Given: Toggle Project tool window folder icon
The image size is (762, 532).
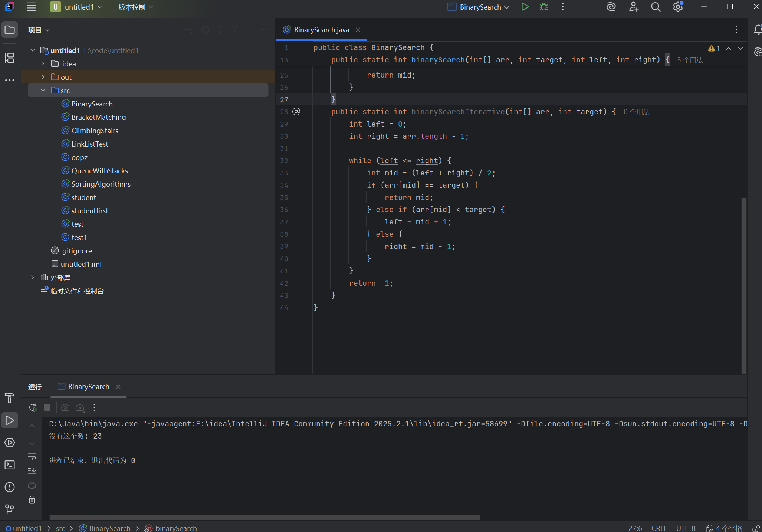Looking at the screenshot, I should pyautogui.click(x=10, y=30).
